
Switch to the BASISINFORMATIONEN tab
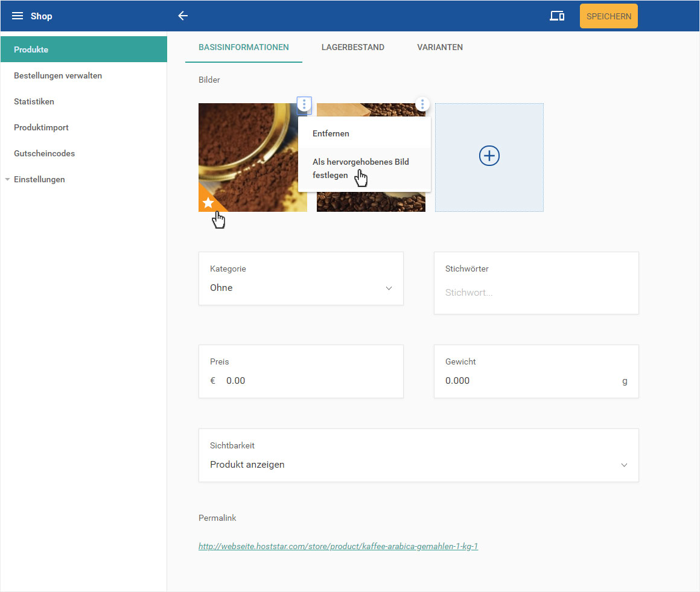pos(244,47)
